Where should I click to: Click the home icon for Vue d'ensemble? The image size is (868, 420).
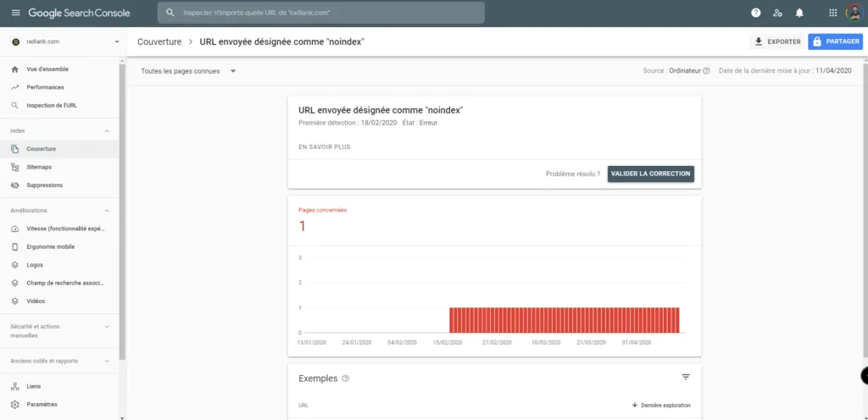tap(15, 69)
